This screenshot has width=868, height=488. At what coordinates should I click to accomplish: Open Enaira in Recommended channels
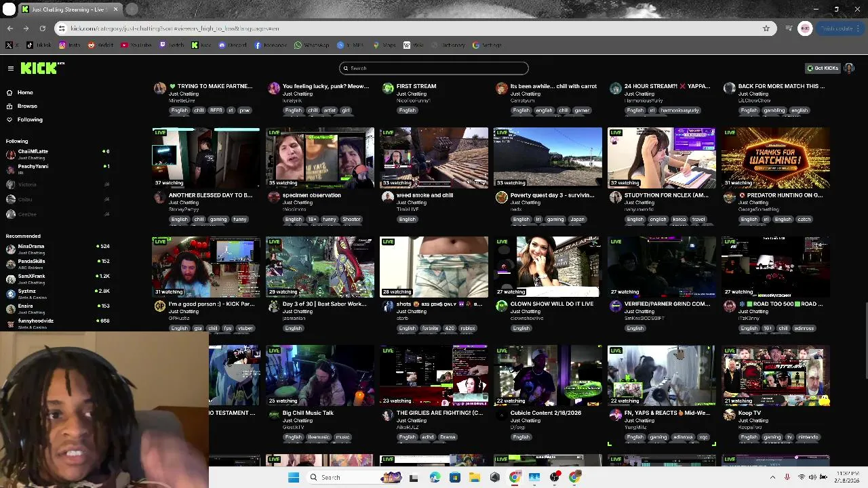58,308
